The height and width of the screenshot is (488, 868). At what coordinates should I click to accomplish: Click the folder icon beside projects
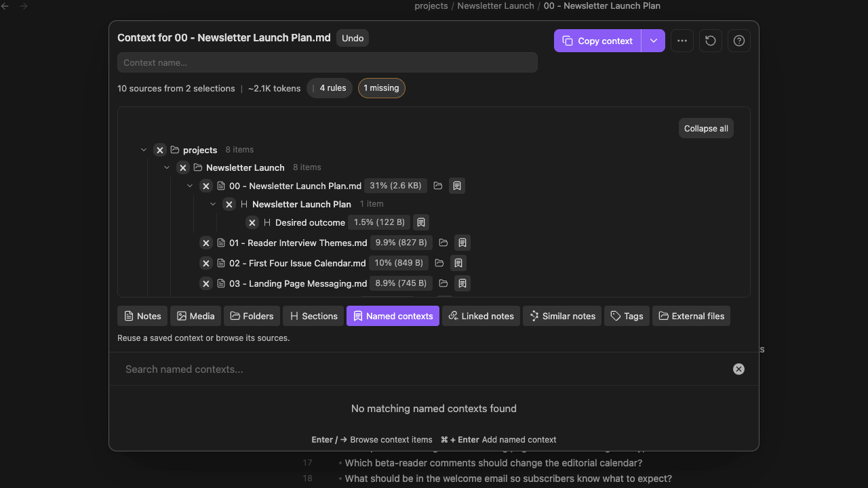tap(175, 150)
